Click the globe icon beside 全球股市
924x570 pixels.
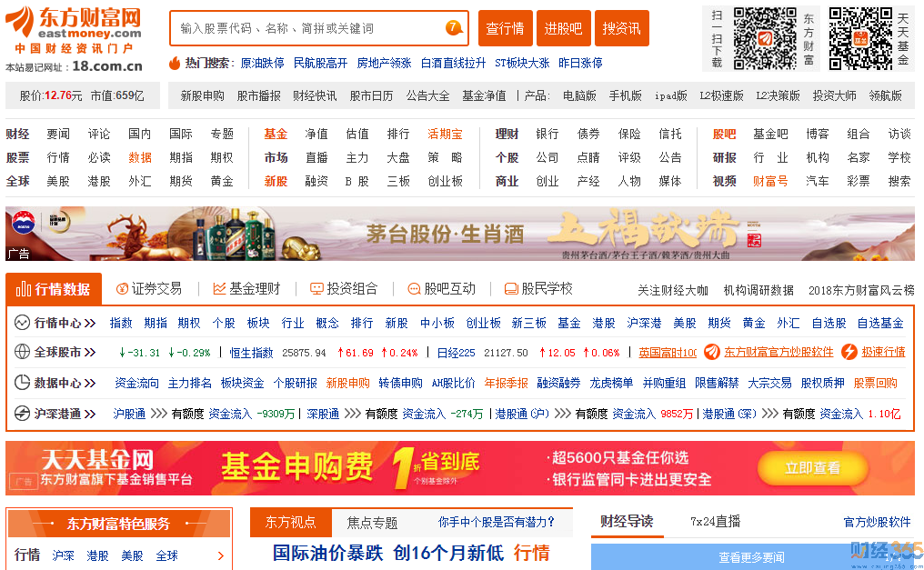click(22, 352)
